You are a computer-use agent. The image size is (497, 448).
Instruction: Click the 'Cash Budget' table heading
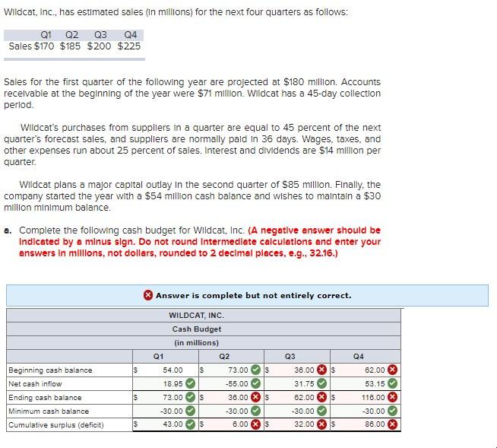pos(197,329)
